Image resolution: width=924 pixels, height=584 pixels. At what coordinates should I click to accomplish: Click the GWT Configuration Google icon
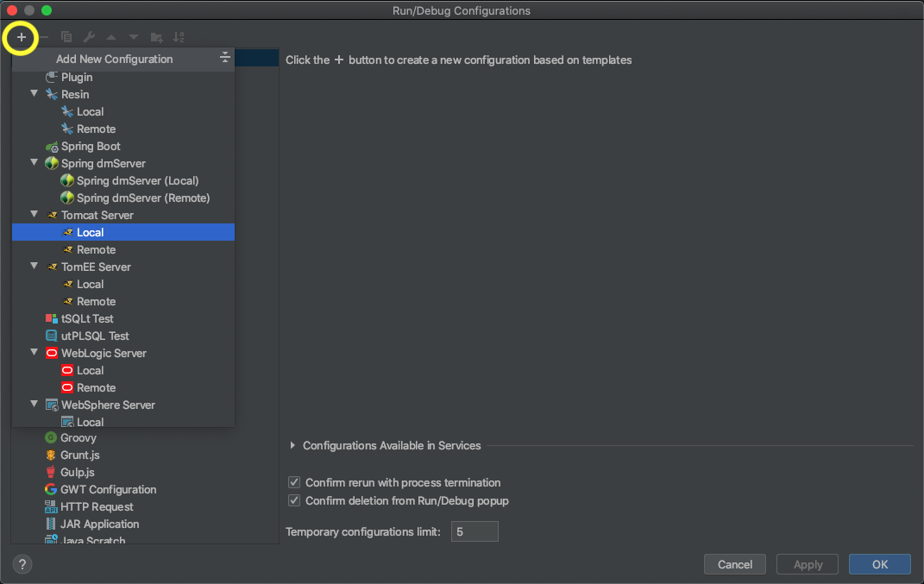(x=51, y=489)
